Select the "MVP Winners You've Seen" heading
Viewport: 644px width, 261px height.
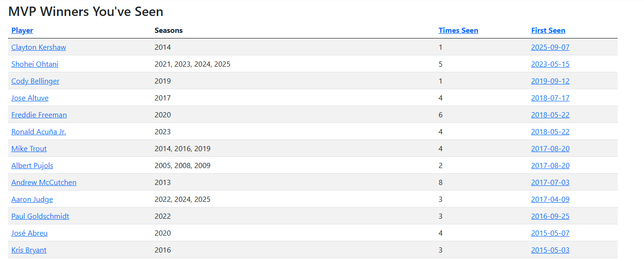tap(86, 12)
